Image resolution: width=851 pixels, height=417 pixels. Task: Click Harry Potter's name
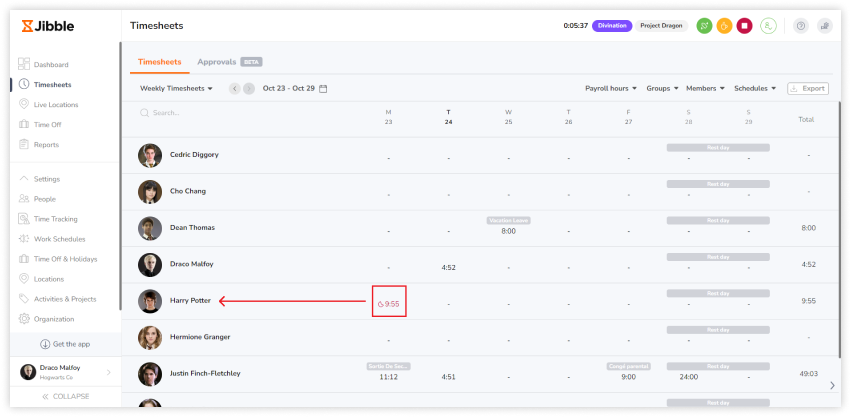190,301
